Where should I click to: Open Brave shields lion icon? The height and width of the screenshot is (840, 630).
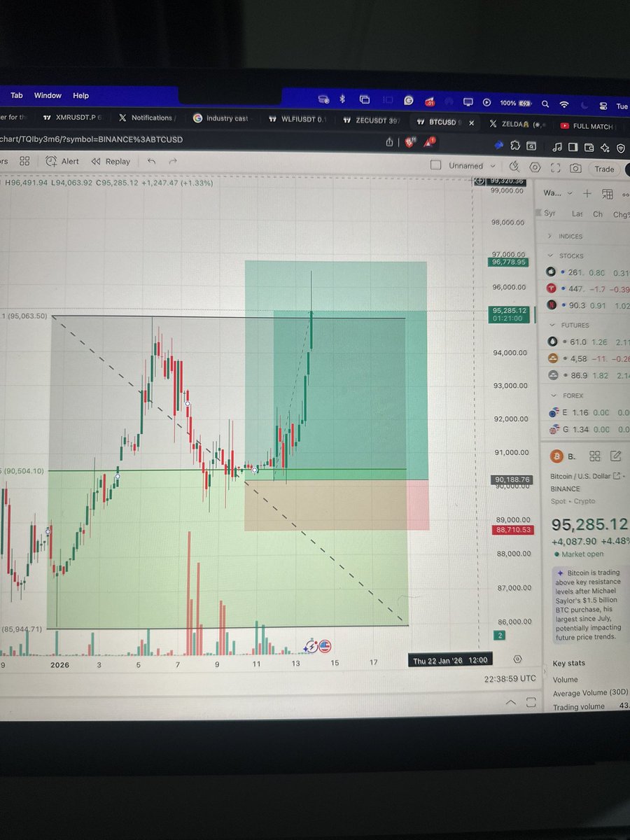click(410, 141)
